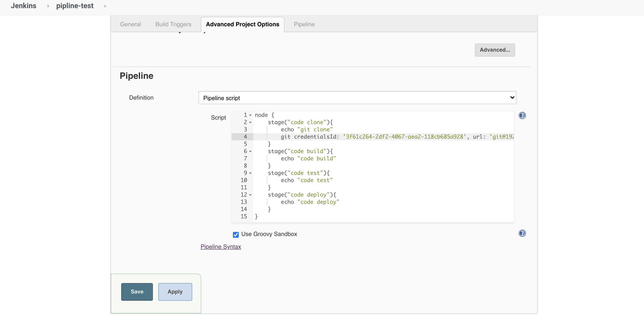This screenshot has height=327, width=644.
Task: Click line number 3 in the gutter
Action: 245,130
